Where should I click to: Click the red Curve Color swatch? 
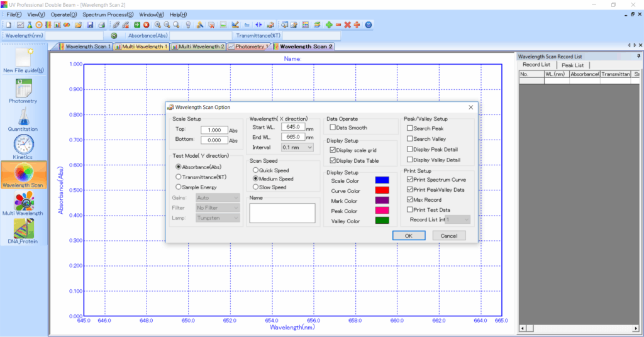382,191
